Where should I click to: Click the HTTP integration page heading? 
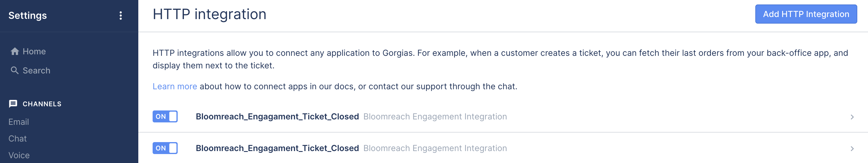coord(209,14)
